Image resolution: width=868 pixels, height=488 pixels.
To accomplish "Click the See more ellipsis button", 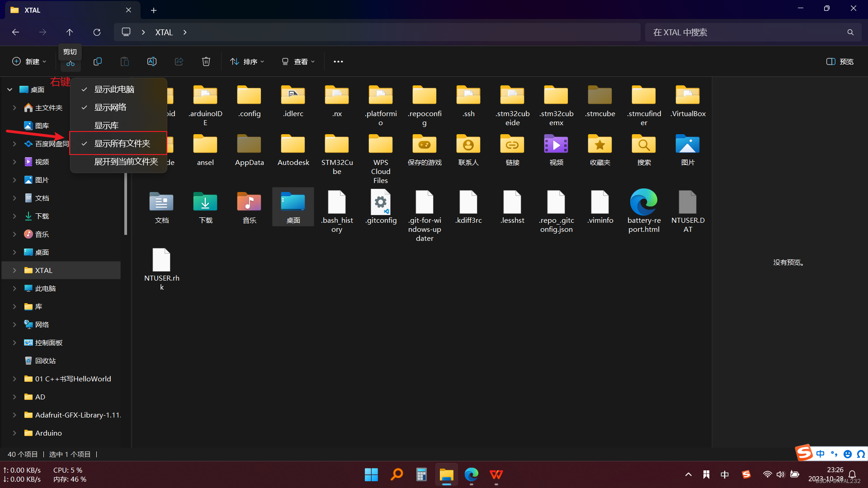I will coord(338,61).
